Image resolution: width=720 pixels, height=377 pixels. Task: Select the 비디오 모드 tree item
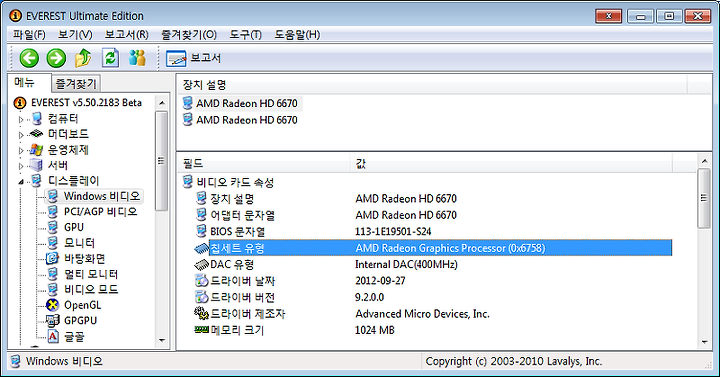91,289
